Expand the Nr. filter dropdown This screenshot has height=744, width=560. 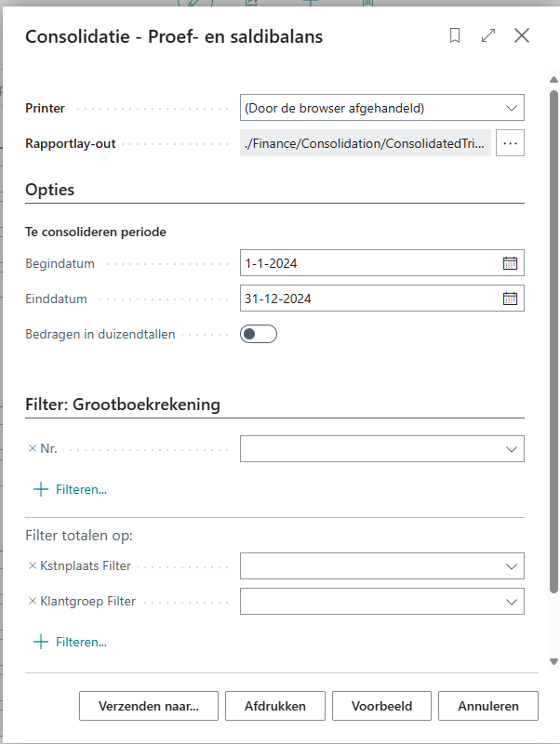click(x=382, y=449)
